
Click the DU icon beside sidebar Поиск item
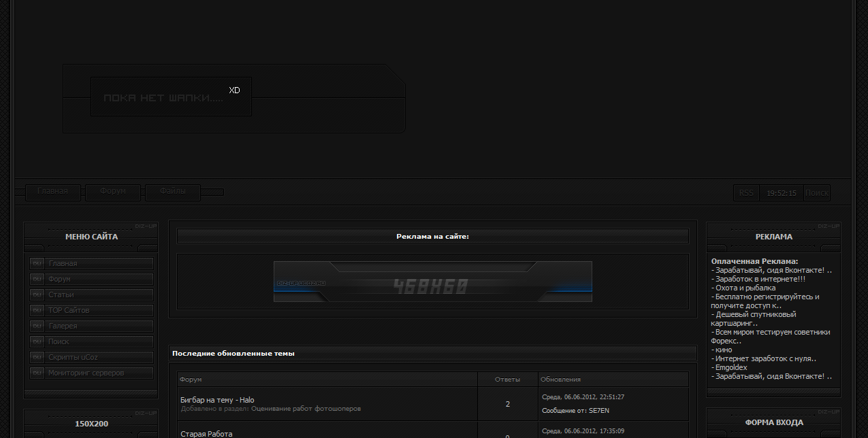tap(37, 341)
